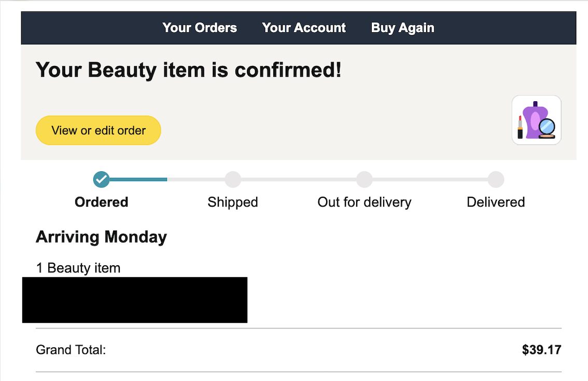Click the beauty products thumbnail icon
The image size is (588, 381).
(x=536, y=120)
